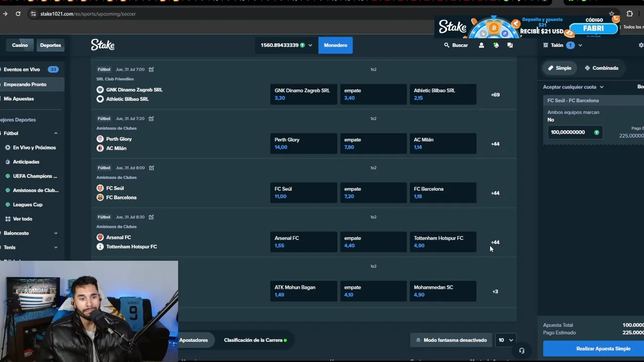This screenshot has width=644, height=362.
Task: Open Mis Apuestas in the sidebar
Action: [x=19, y=99]
